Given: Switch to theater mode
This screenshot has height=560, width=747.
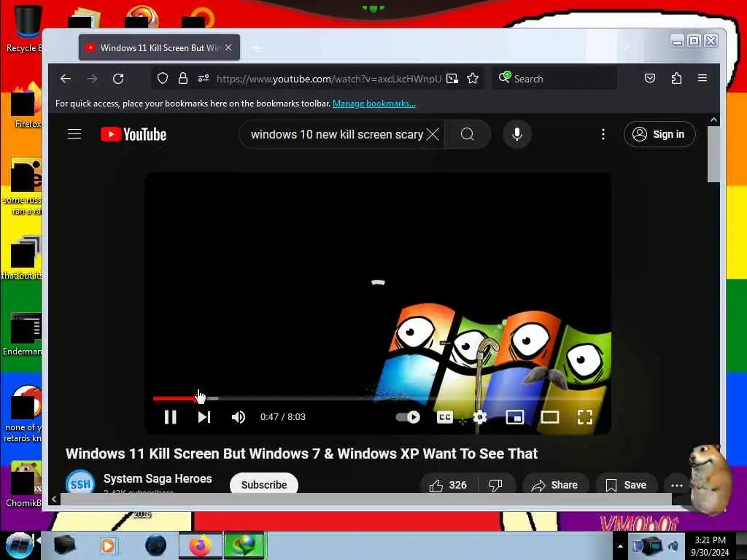Looking at the screenshot, I should point(550,417).
